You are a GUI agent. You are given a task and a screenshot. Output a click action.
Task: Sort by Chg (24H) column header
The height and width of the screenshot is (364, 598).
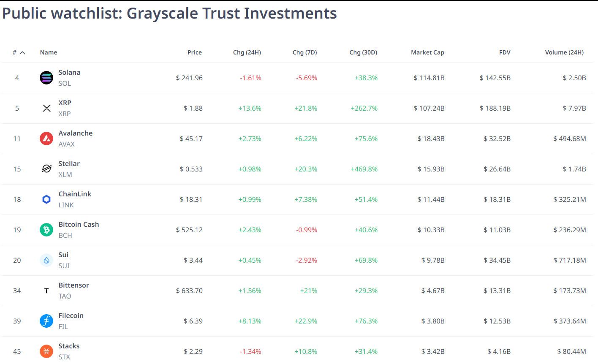tap(247, 52)
